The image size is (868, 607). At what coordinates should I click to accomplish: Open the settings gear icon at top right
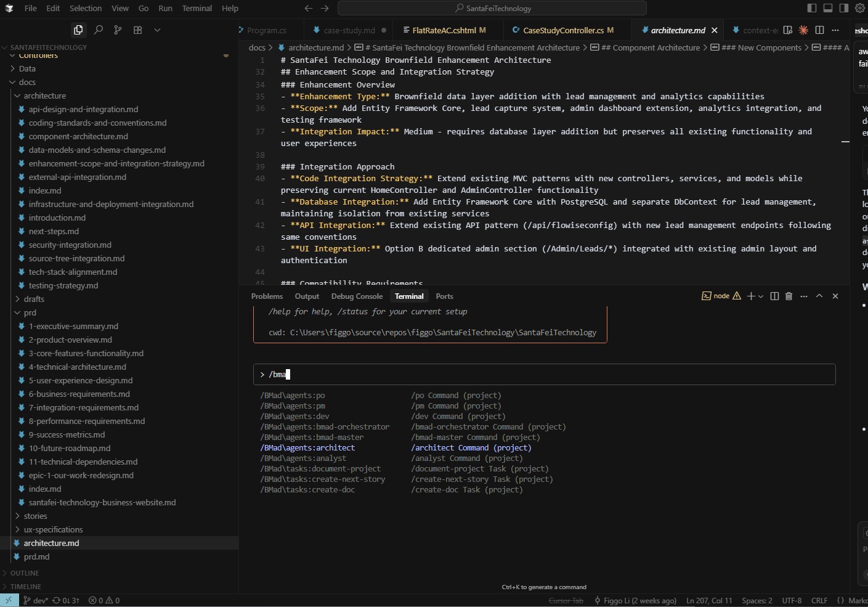[x=860, y=8]
